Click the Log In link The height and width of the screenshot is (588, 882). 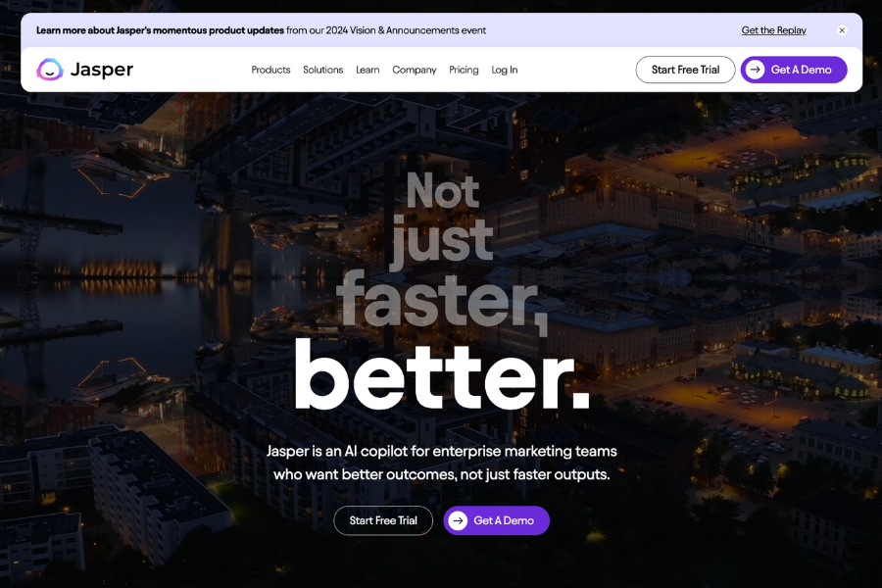pos(504,70)
